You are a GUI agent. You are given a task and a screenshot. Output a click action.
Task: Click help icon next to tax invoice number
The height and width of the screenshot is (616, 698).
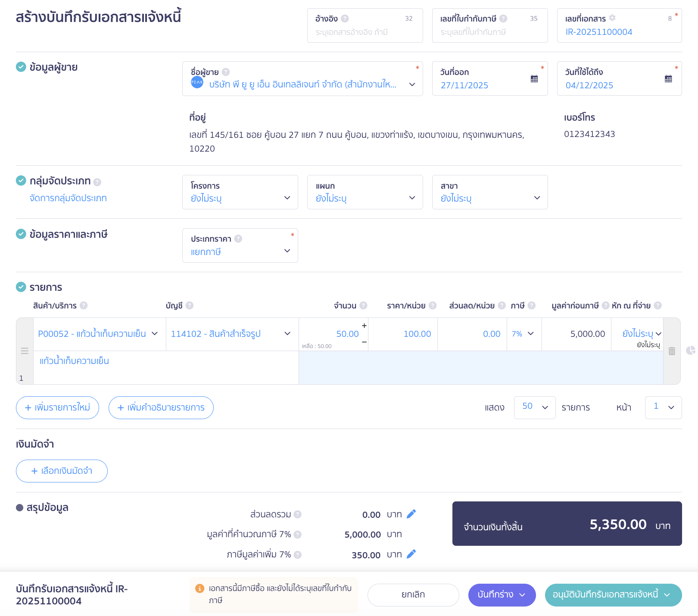point(503,19)
